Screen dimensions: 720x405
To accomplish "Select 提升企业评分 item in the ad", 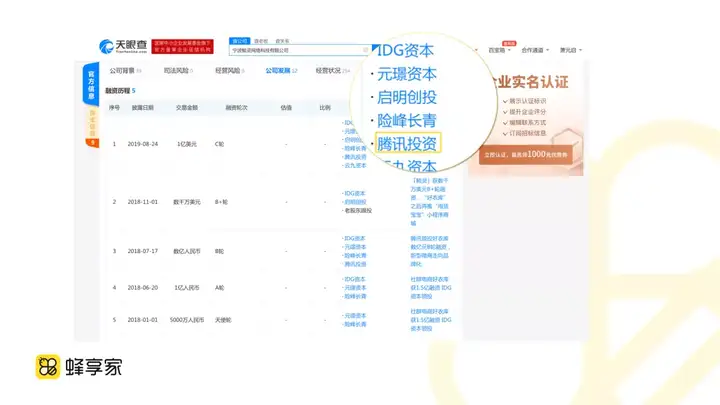I will (524, 112).
